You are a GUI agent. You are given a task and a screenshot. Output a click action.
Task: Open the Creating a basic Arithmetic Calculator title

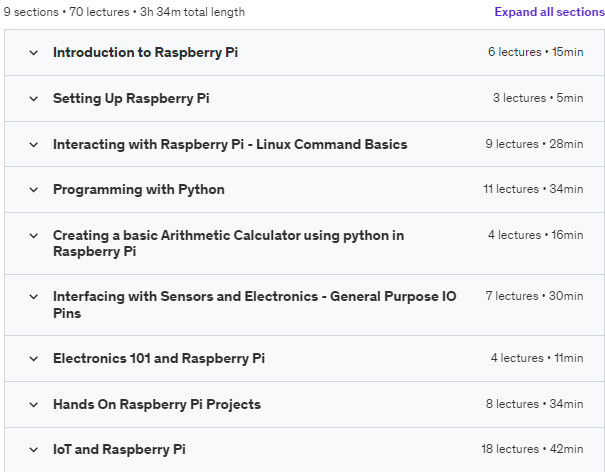(x=228, y=243)
